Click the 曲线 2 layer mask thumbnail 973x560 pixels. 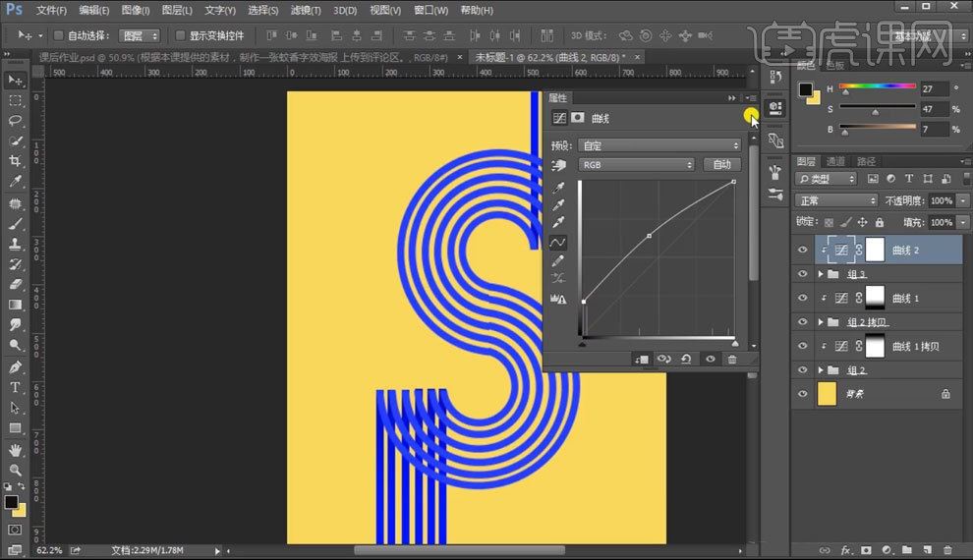(x=875, y=250)
